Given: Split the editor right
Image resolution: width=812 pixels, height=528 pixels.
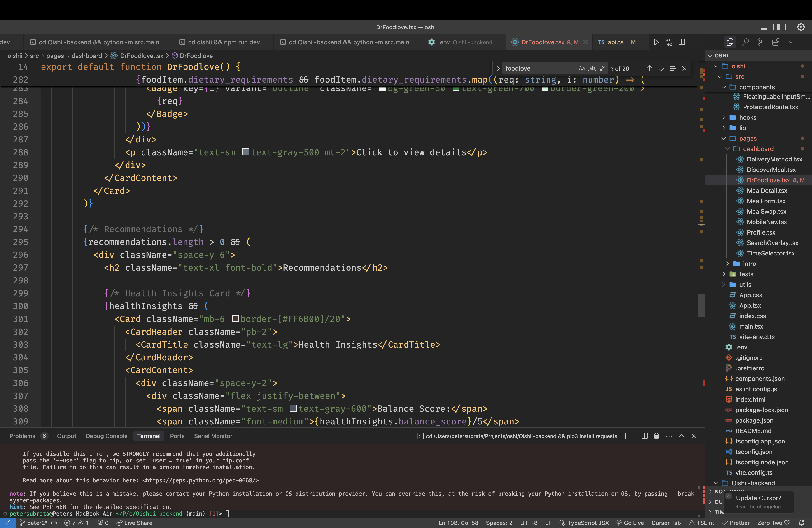Looking at the screenshot, I should (682, 42).
